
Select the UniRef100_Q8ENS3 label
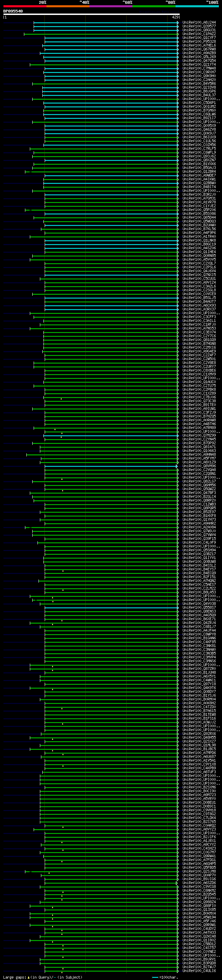tap(199, 612)
